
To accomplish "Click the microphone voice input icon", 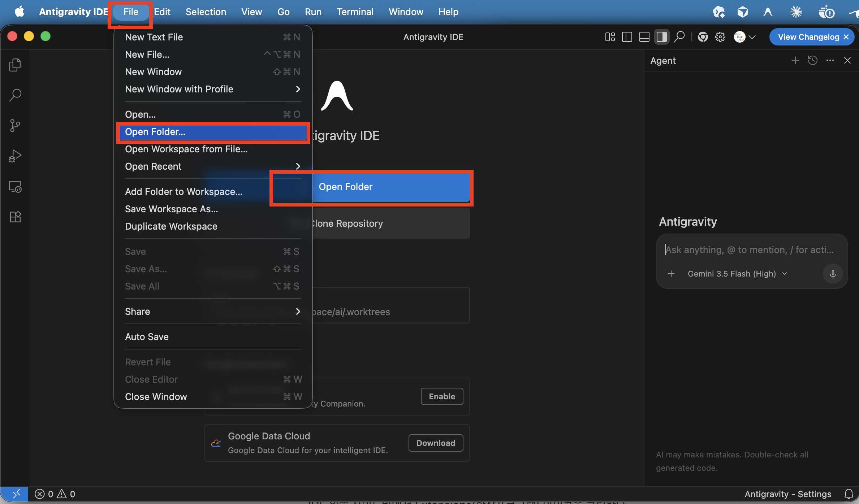I will pos(833,274).
